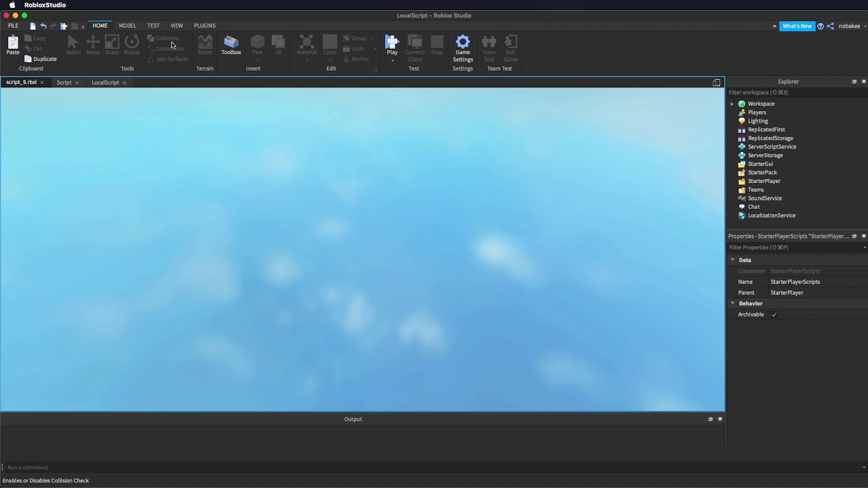The width and height of the screenshot is (868, 488).
Task: Click the Duplicate button
Action: click(x=41, y=59)
